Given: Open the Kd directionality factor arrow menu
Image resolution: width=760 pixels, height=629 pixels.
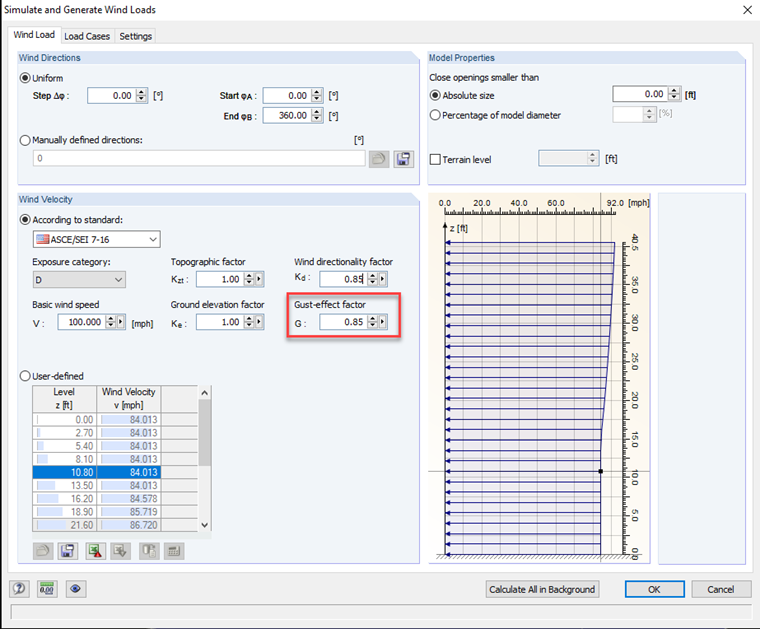Looking at the screenshot, I should (383, 279).
